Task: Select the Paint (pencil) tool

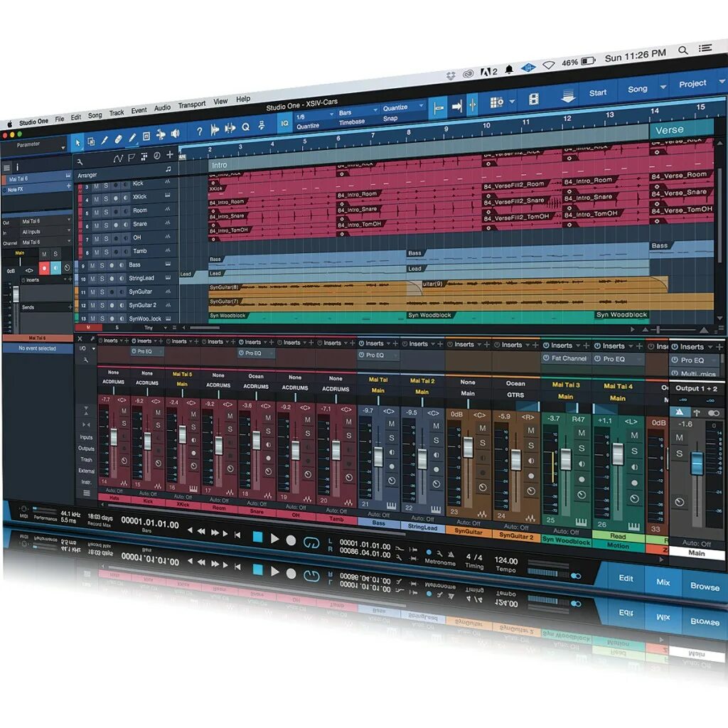Action: pyautogui.click(x=132, y=137)
